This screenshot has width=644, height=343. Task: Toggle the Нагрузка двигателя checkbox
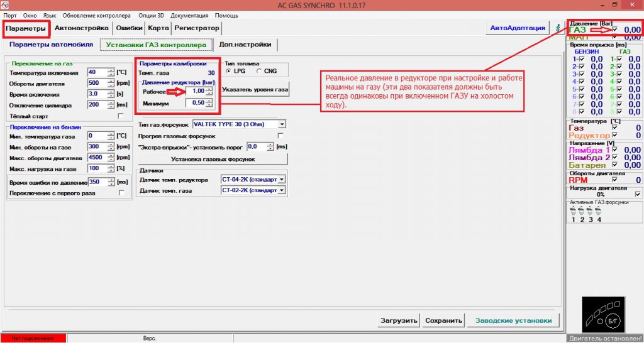point(638,194)
